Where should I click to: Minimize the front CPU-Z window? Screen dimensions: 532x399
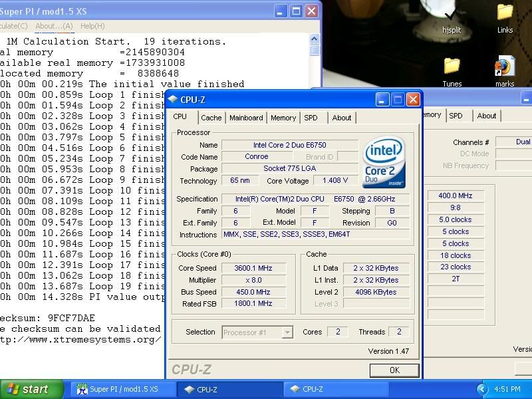click(x=382, y=100)
